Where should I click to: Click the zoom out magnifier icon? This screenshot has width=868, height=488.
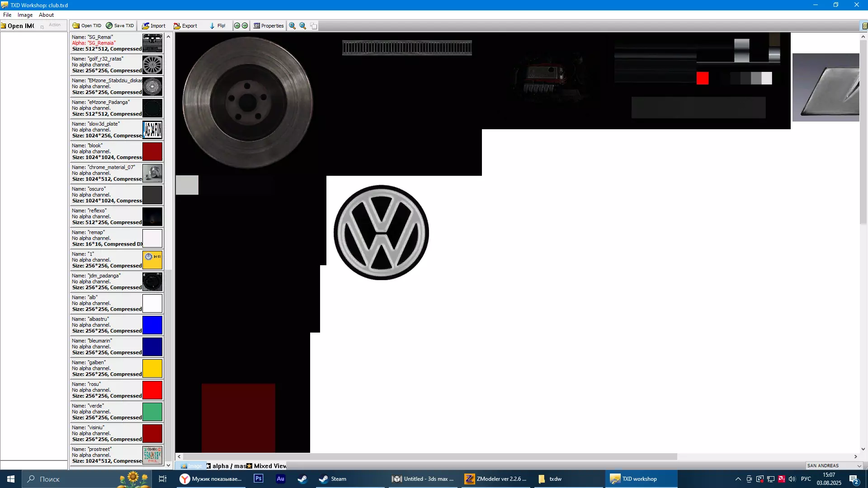[303, 26]
